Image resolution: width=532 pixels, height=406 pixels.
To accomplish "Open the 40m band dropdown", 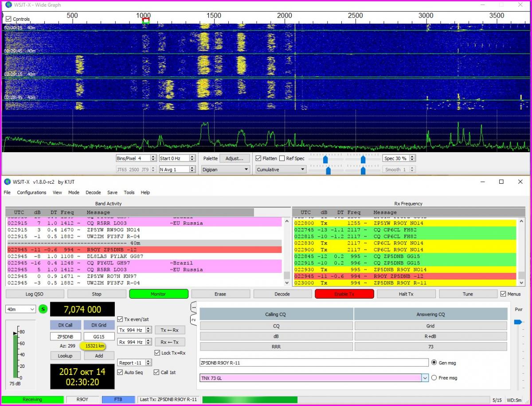I will coord(20,309).
